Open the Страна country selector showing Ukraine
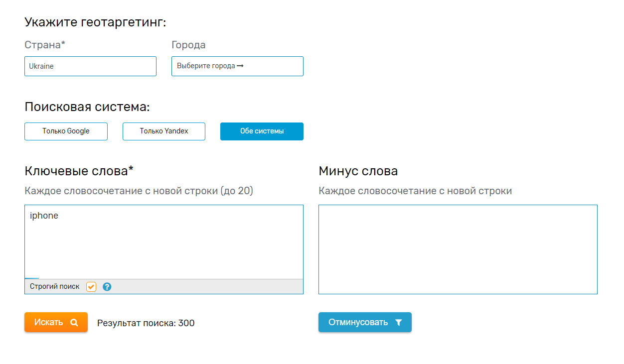The image size is (624, 364). coord(90,66)
